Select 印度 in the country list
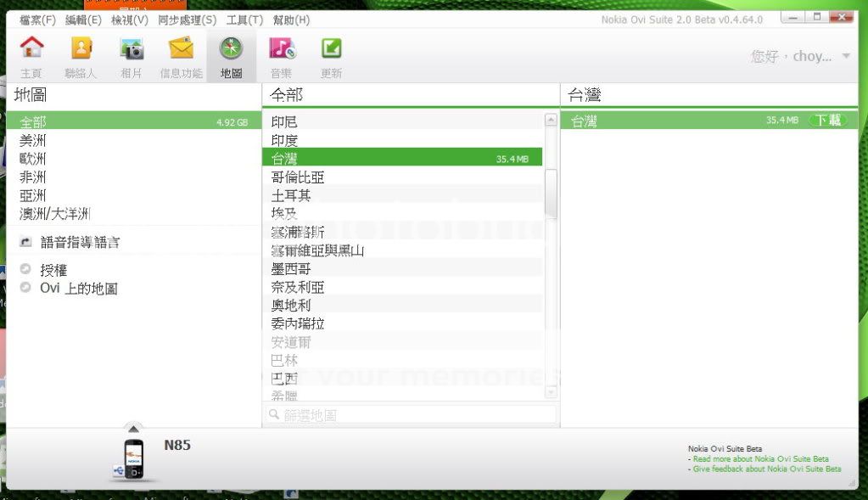The width and height of the screenshot is (868, 500). (x=403, y=140)
